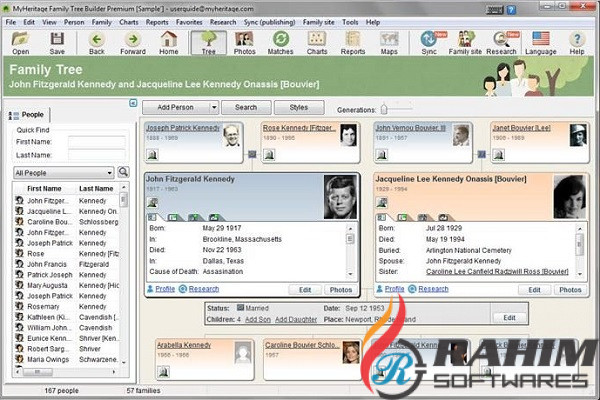600x400 pixels.
Task: Open the Maps toolbar icon
Action: 389,43
